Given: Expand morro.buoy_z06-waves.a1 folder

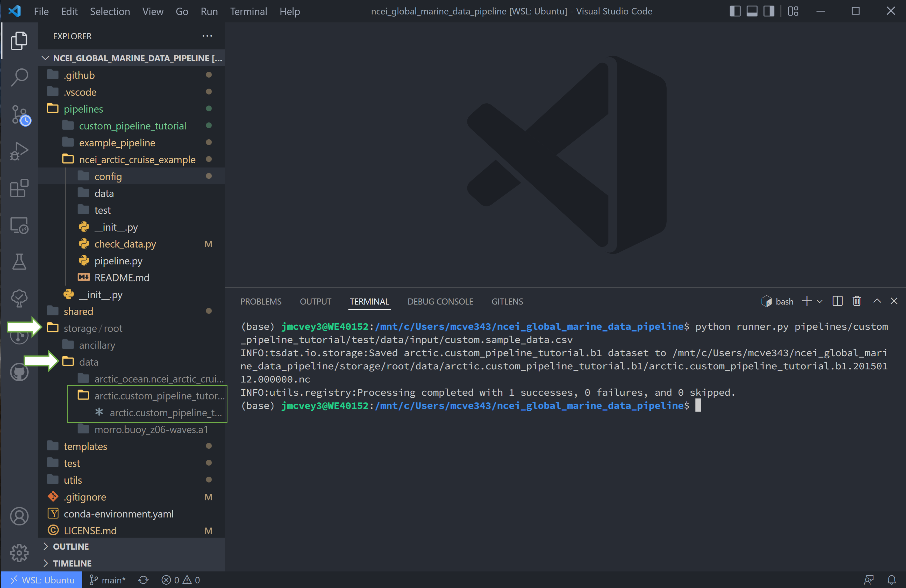Looking at the screenshot, I should pyautogui.click(x=131, y=429).
